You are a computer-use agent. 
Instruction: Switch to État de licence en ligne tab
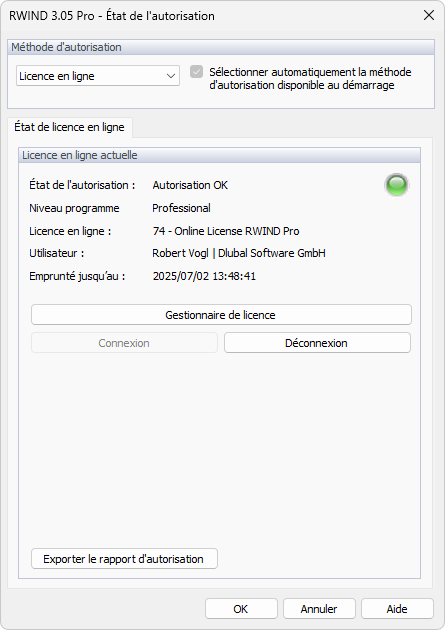click(x=69, y=127)
